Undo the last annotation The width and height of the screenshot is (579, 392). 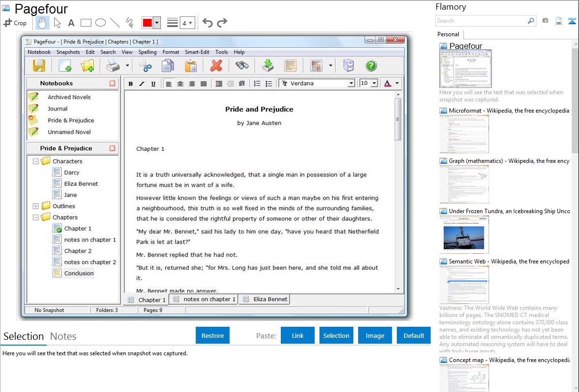(207, 23)
